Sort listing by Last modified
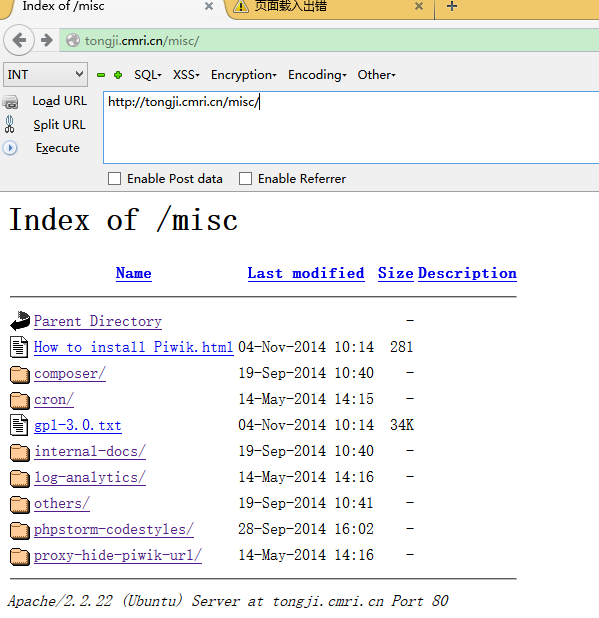This screenshot has height=618, width=599. pos(306,273)
